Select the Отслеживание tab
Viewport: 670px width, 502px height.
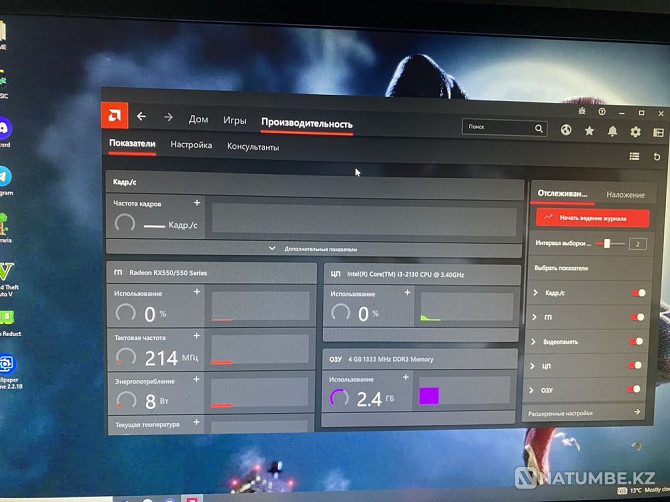pyautogui.click(x=562, y=194)
